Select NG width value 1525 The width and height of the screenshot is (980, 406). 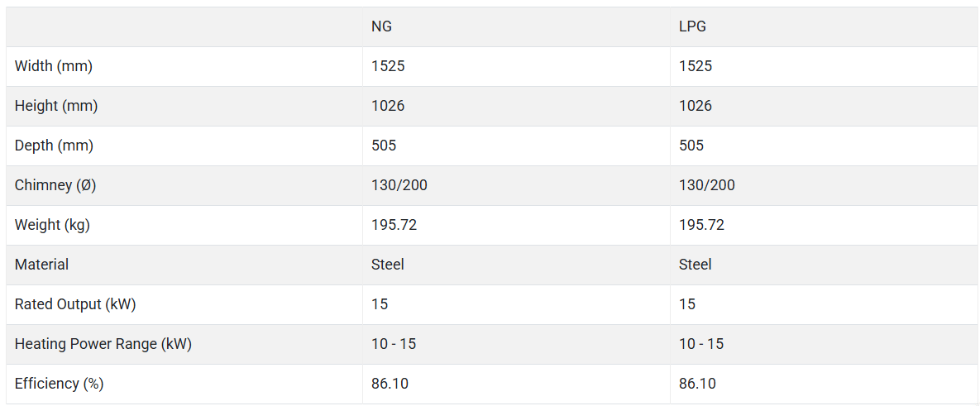coord(388,66)
